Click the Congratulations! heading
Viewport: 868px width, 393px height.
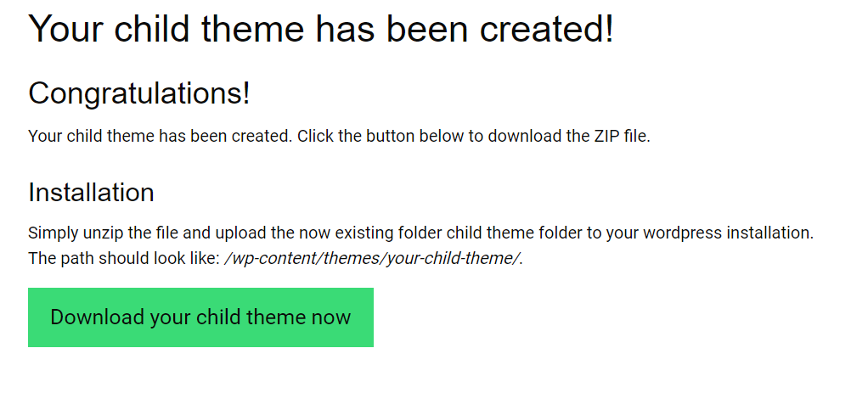(x=139, y=93)
